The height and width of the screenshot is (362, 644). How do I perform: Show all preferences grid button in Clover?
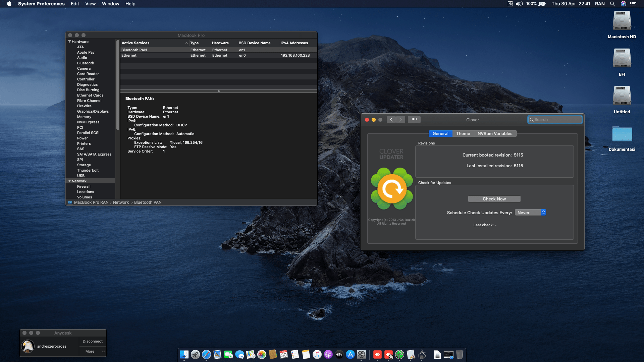[x=414, y=120]
